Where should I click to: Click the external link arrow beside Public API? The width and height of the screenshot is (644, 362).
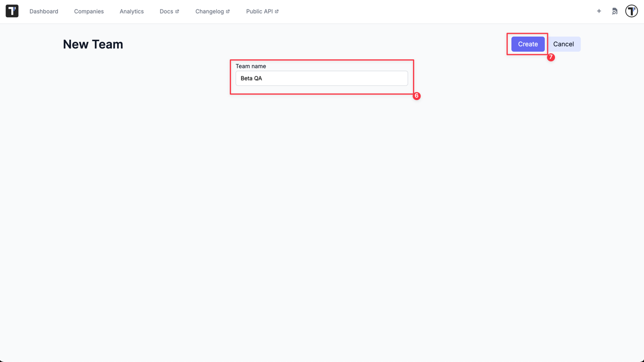tap(276, 11)
